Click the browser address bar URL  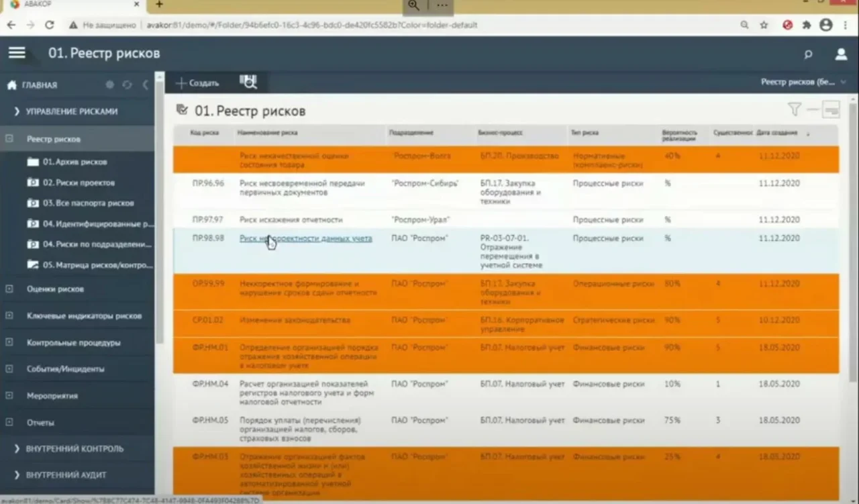(312, 25)
